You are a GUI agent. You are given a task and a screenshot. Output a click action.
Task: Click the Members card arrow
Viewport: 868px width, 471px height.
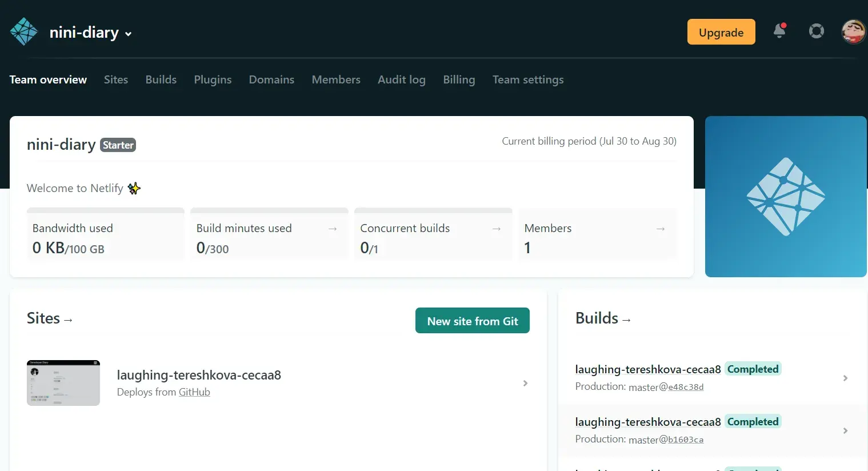pyautogui.click(x=661, y=229)
